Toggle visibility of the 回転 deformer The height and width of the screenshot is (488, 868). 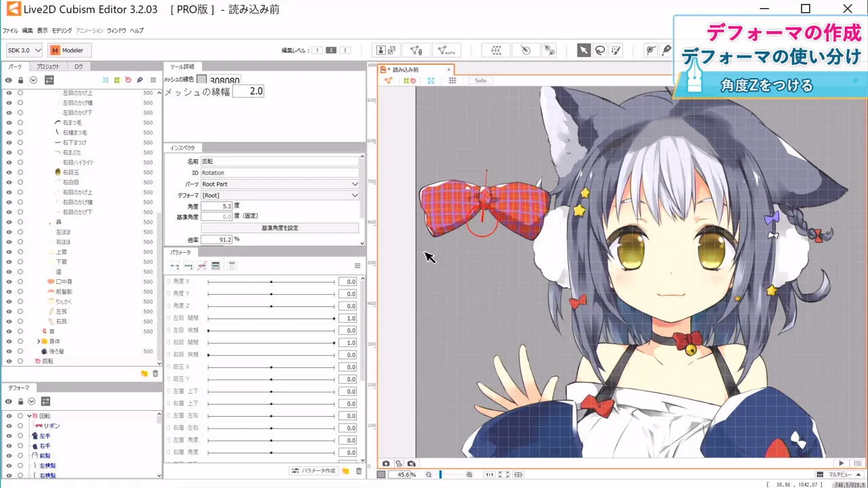point(8,416)
